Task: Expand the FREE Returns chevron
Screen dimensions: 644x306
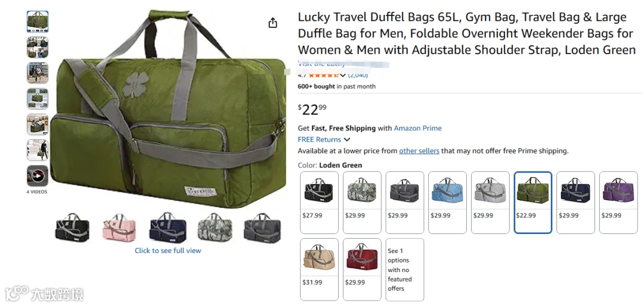Action: (347, 139)
